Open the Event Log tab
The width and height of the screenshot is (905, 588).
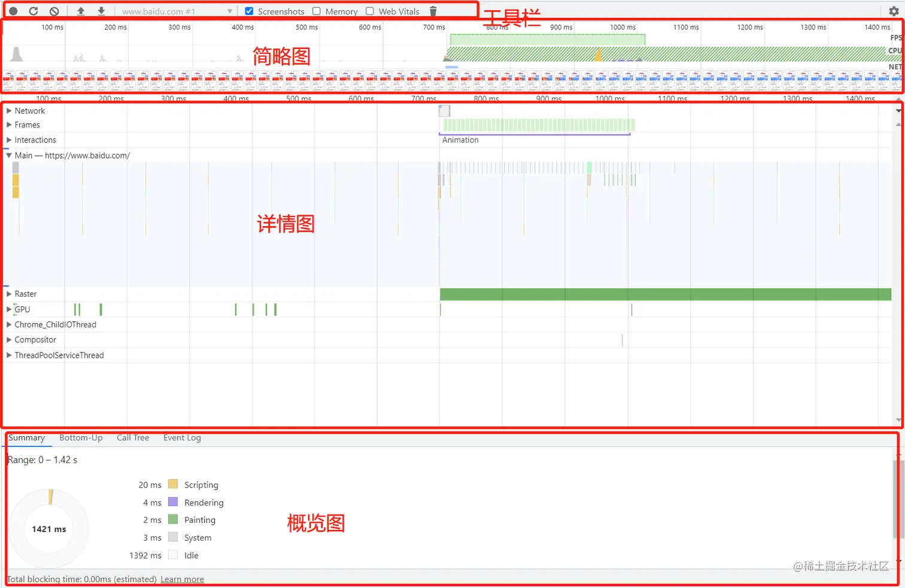point(182,438)
